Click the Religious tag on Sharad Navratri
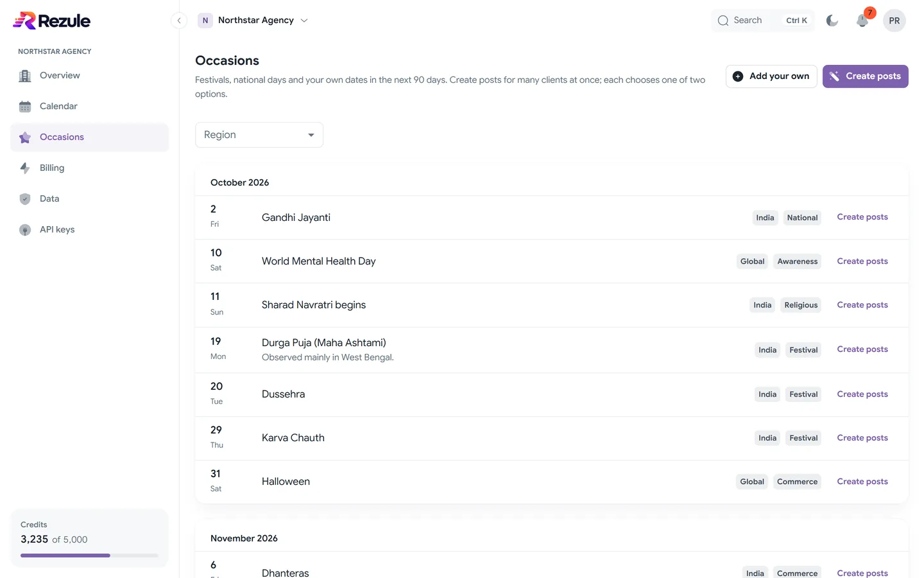Image resolution: width=924 pixels, height=578 pixels. tap(801, 305)
